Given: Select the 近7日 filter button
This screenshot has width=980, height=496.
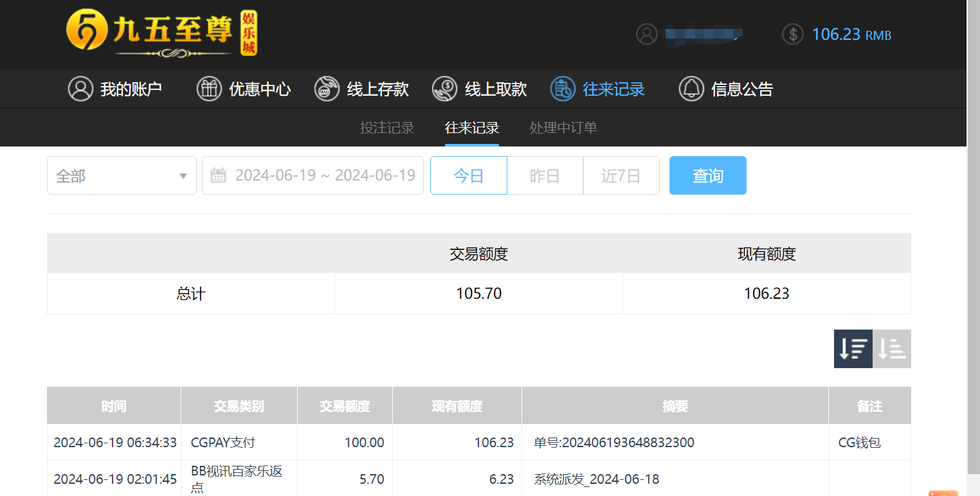Looking at the screenshot, I should click(x=621, y=175).
